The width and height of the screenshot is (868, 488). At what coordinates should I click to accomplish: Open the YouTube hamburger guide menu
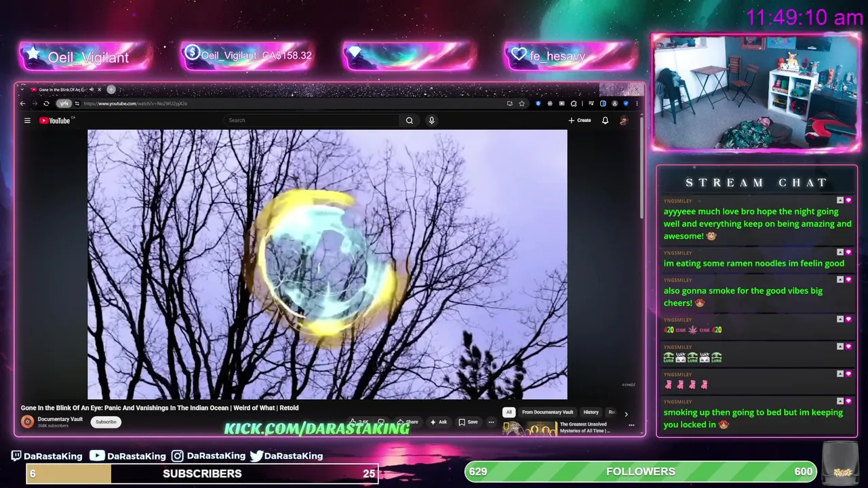pos(27,121)
